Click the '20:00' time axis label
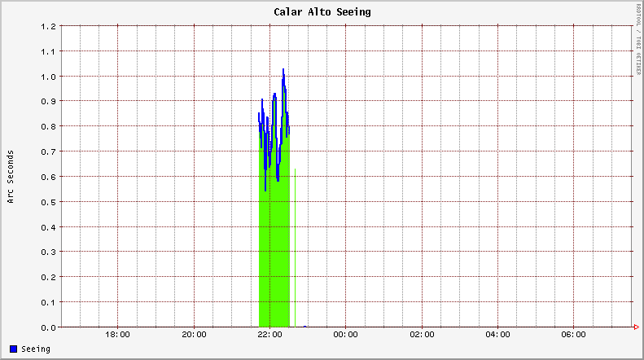Viewport: 644px width, 360px height. (194, 335)
